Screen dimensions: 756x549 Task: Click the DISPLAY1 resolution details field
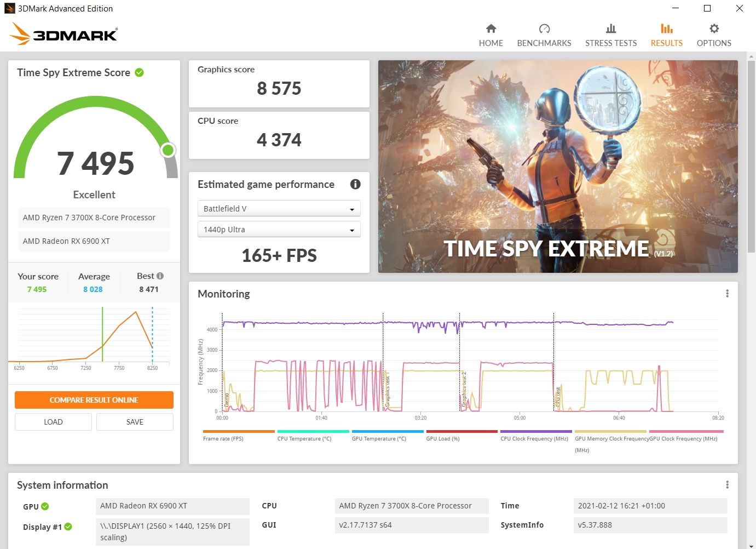(172, 531)
